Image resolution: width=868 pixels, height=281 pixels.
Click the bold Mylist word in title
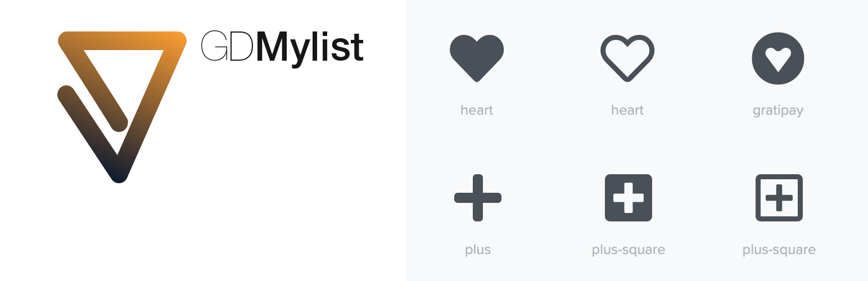click(x=310, y=49)
